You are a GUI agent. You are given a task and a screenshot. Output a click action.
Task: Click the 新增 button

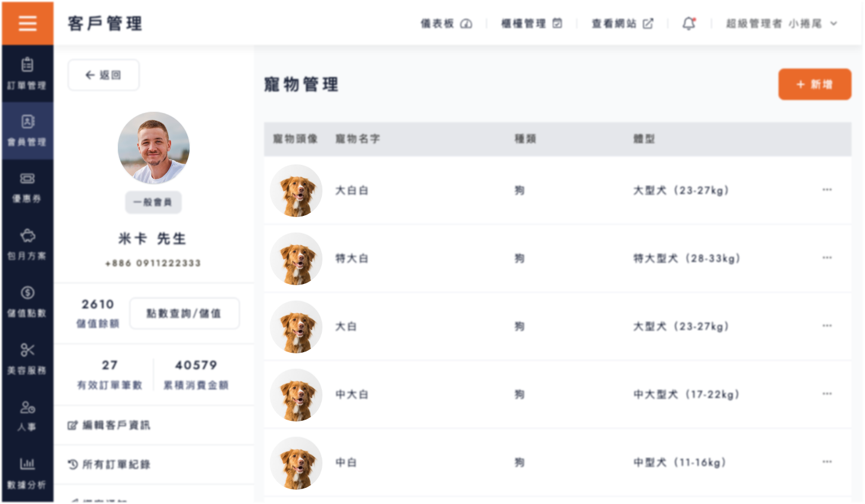point(815,84)
